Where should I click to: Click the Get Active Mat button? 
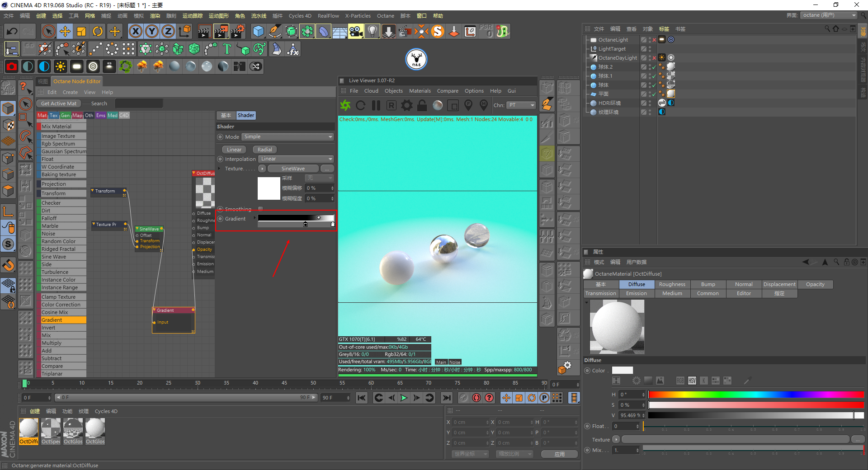coord(59,103)
